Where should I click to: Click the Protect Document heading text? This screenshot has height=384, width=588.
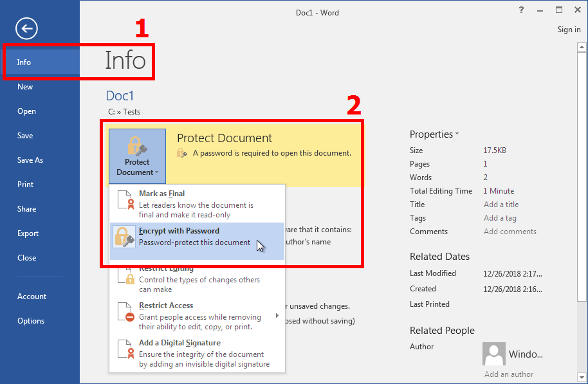[x=225, y=138]
